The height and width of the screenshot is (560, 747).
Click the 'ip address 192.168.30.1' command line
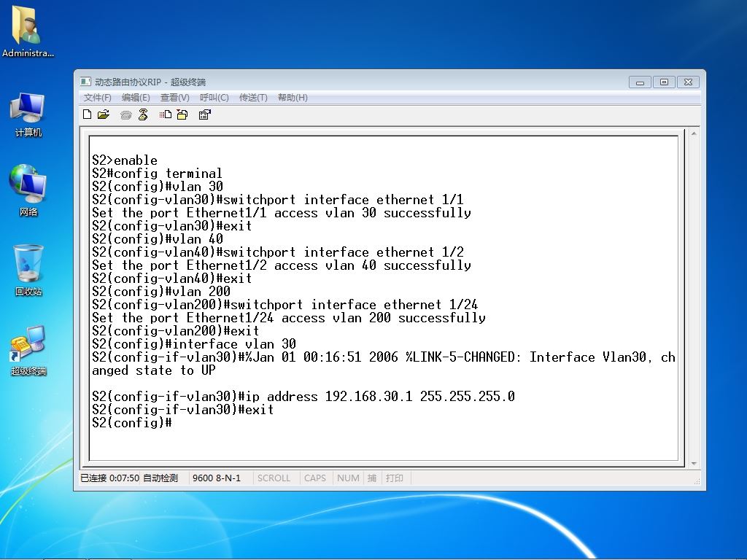pyautogui.click(x=303, y=396)
